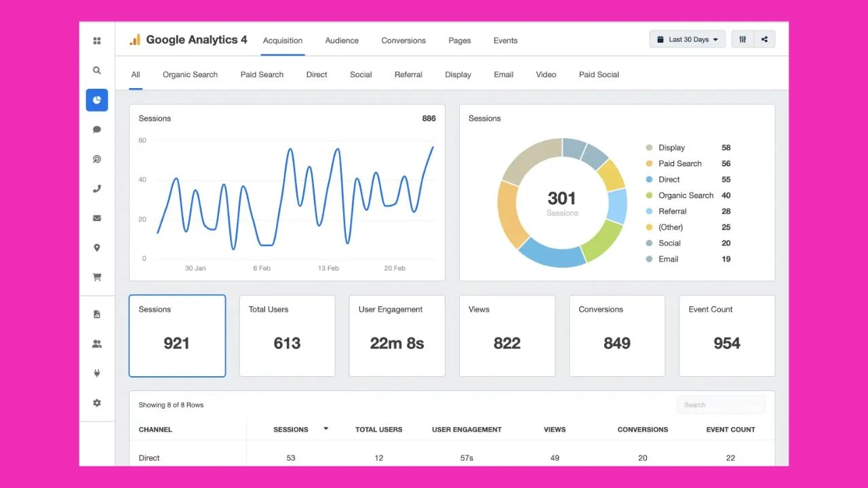The image size is (868, 488).
Task: Filter by Organic Search channel tab
Action: (x=190, y=75)
